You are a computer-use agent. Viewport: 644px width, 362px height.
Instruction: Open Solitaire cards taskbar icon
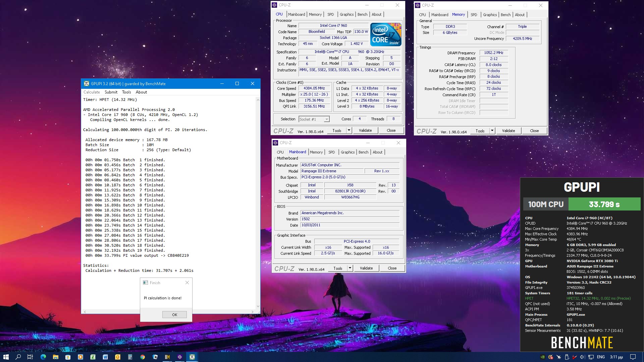(x=155, y=357)
